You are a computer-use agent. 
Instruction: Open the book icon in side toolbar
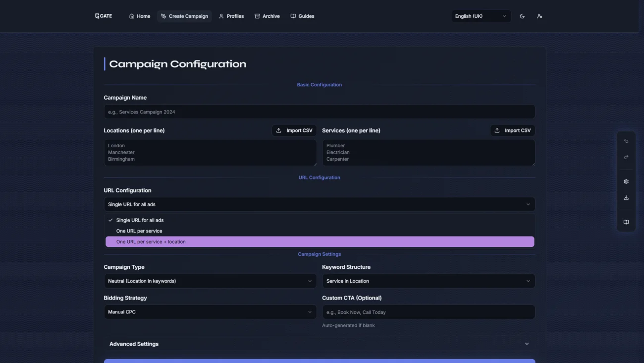[626, 222]
